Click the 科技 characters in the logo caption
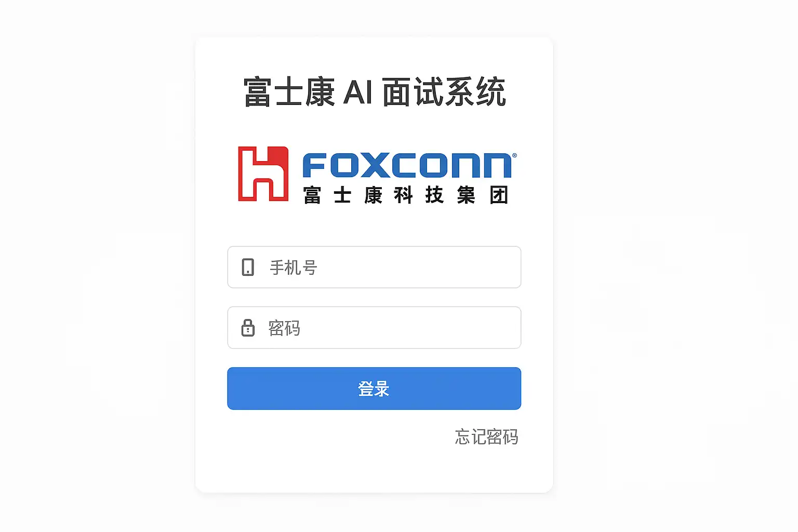 point(419,195)
